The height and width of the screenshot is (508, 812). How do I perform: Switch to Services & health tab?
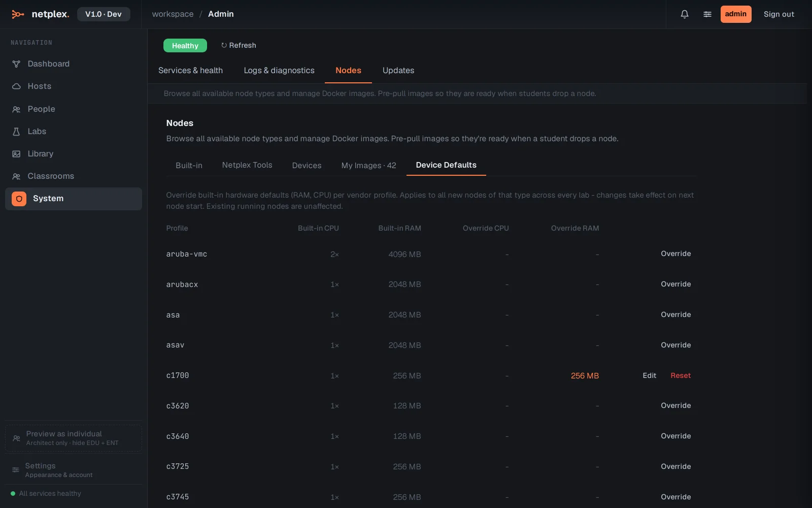(x=190, y=71)
